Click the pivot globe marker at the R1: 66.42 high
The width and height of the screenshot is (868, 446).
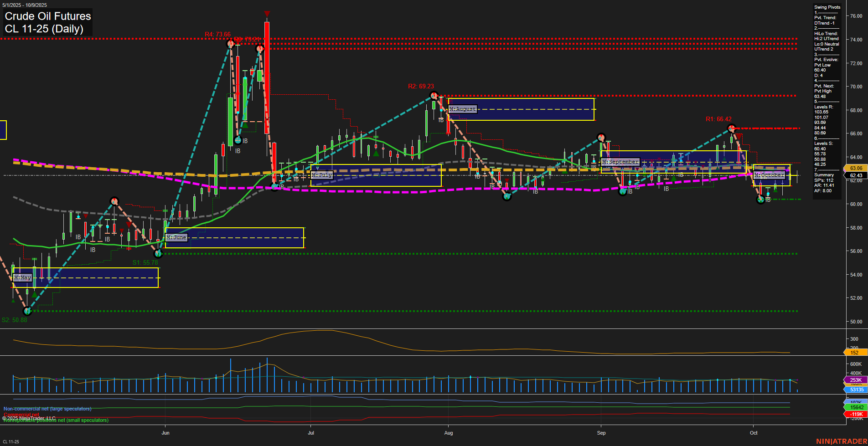tap(732, 128)
